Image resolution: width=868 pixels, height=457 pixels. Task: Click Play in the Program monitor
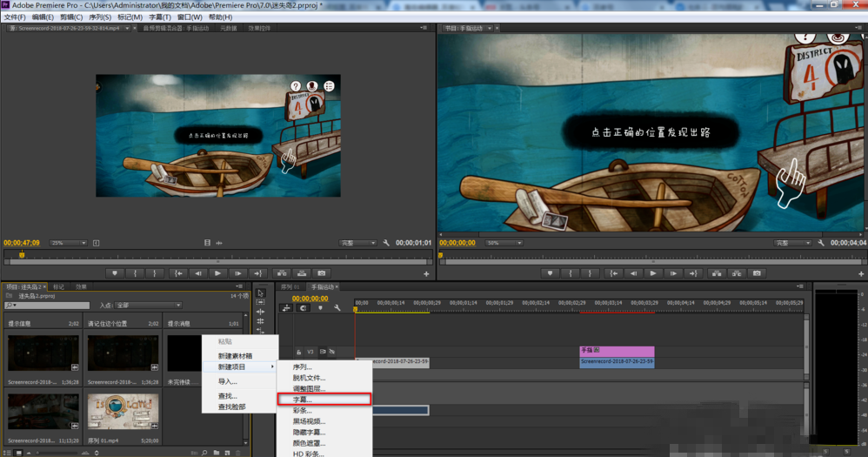point(653,273)
